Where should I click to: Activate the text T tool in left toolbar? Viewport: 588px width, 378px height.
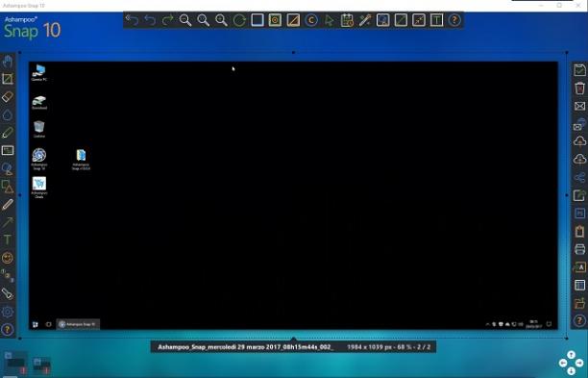coord(8,239)
